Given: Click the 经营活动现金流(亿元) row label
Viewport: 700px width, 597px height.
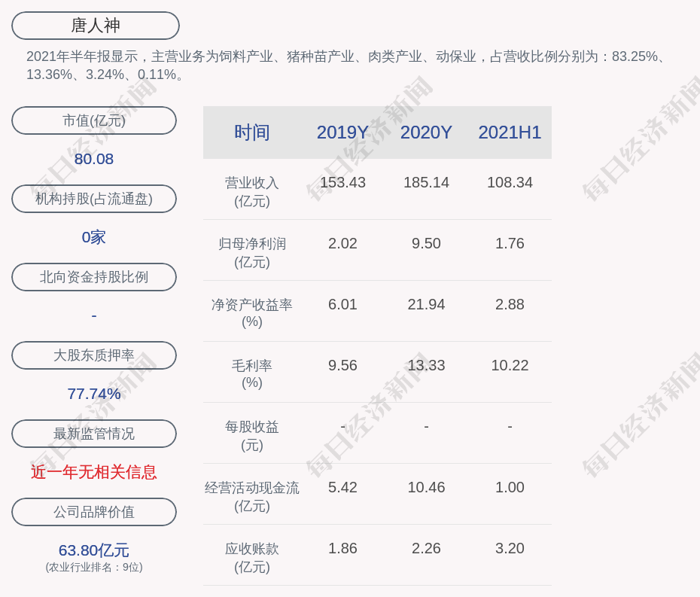Looking at the screenshot, I should (x=252, y=497).
